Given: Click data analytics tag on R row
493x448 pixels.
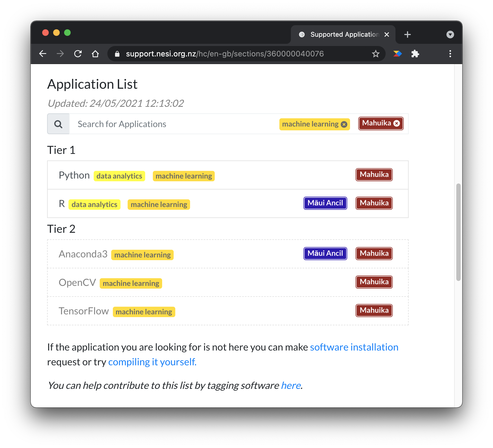Looking at the screenshot, I should (x=94, y=204).
